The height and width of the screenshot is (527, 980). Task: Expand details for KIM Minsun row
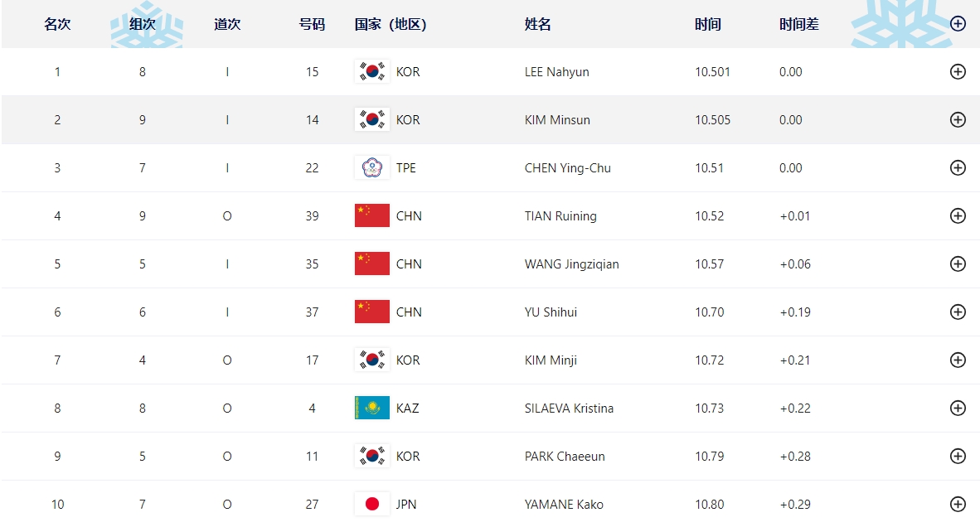tap(958, 120)
